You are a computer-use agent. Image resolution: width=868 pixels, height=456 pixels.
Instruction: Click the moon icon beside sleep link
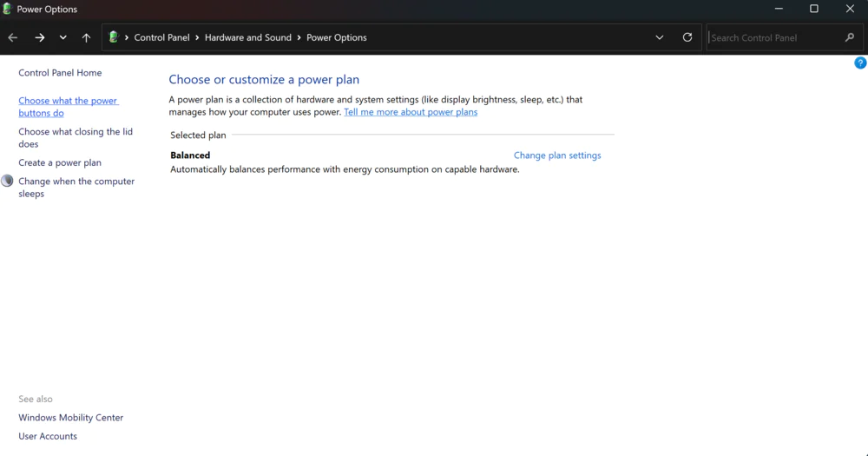7,181
